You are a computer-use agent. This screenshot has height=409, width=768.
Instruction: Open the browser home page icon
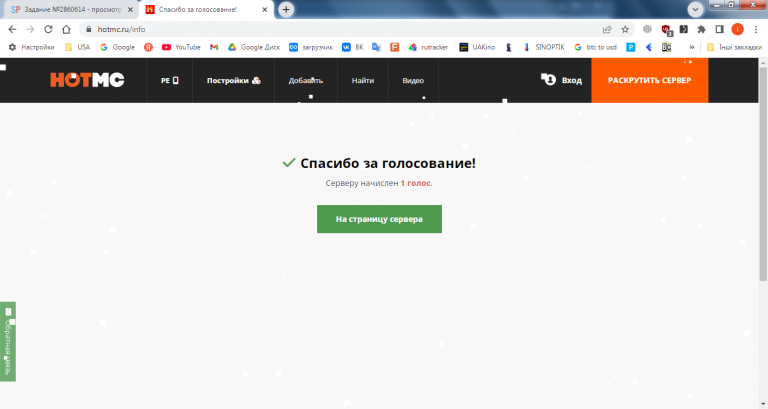point(66,29)
